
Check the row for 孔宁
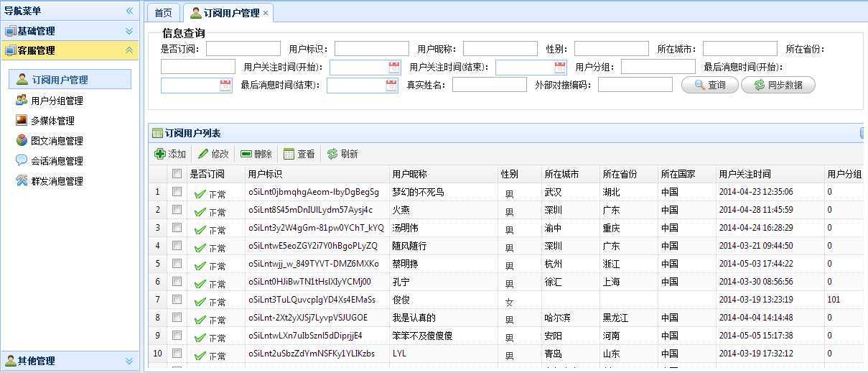click(177, 281)
